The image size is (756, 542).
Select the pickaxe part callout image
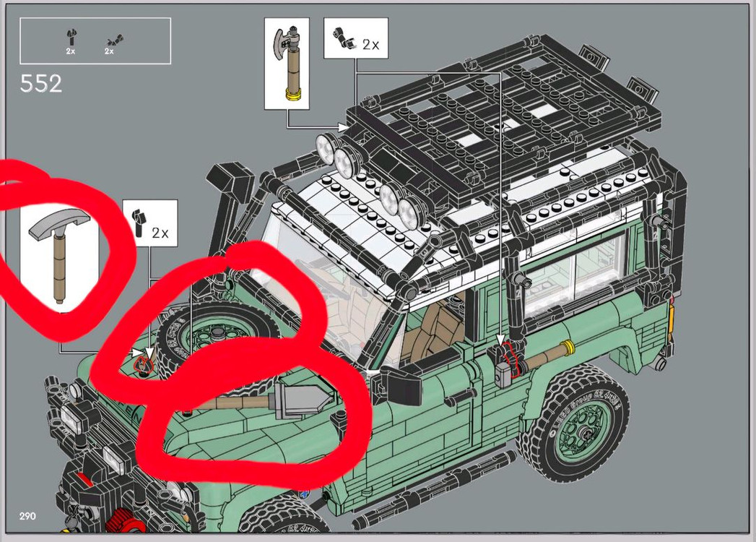pos(60,257)
